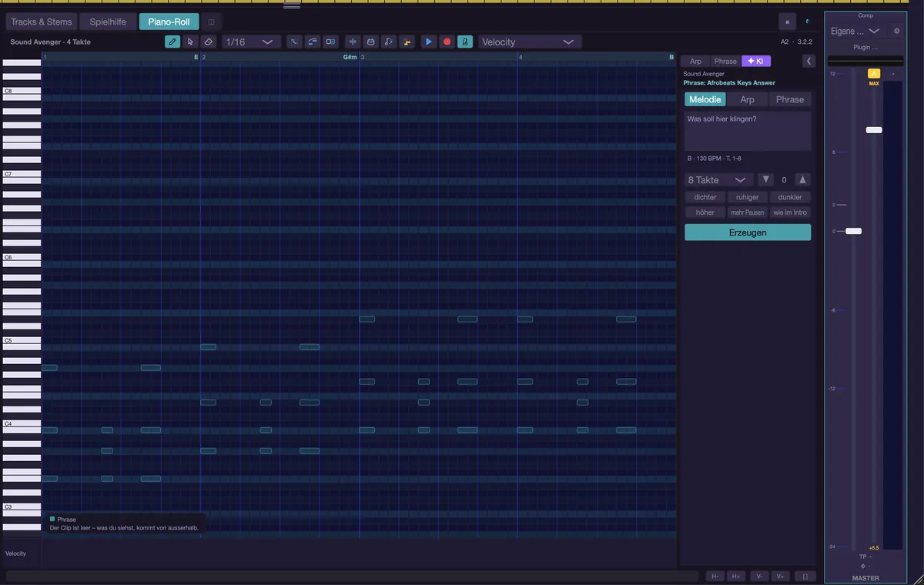Screen dimensions: 924x585
Task: Select the arrow pointer tool
Action: pyautogui.click(x=190, y=42)
